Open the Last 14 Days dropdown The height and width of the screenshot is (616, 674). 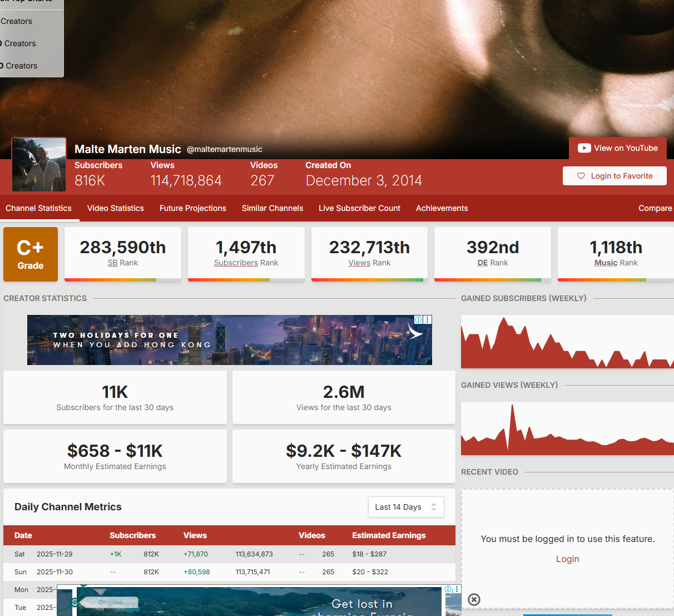point(406,507)
